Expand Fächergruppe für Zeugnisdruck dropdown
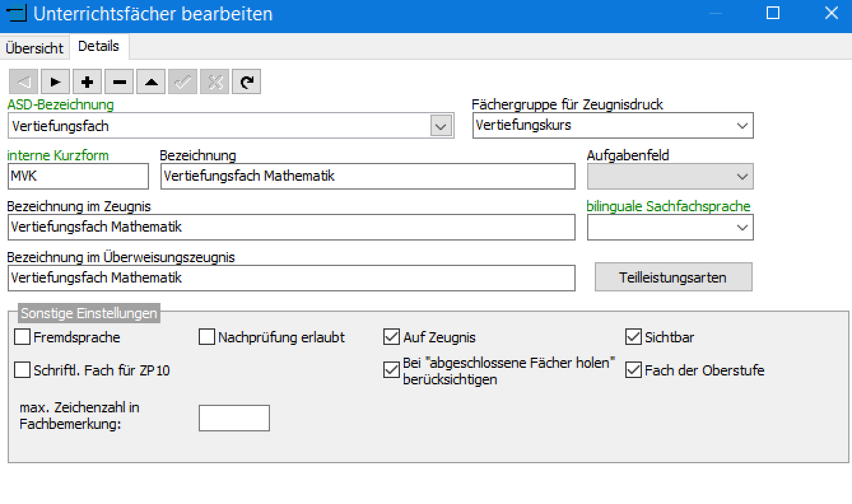This screenshot has height=504, width=852. (x=742, y=125)
